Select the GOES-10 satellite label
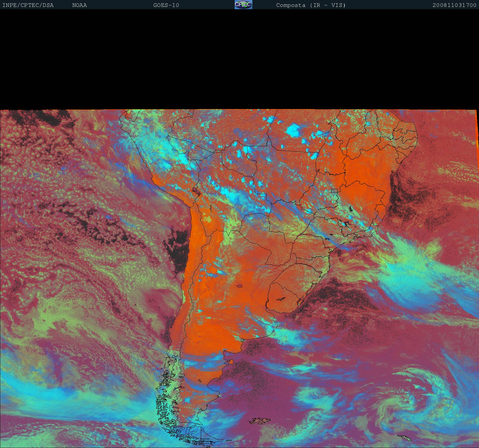This screenshot has width=479, height=448. 166,5
